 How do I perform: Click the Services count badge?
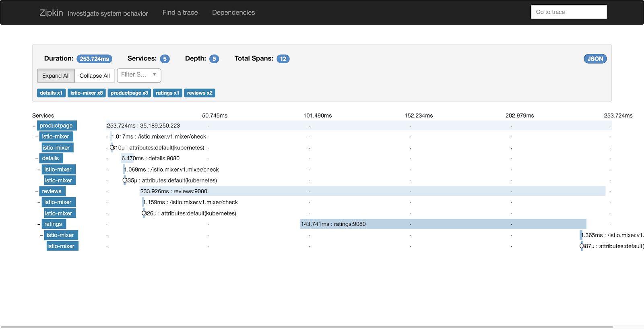pos(165,59)
